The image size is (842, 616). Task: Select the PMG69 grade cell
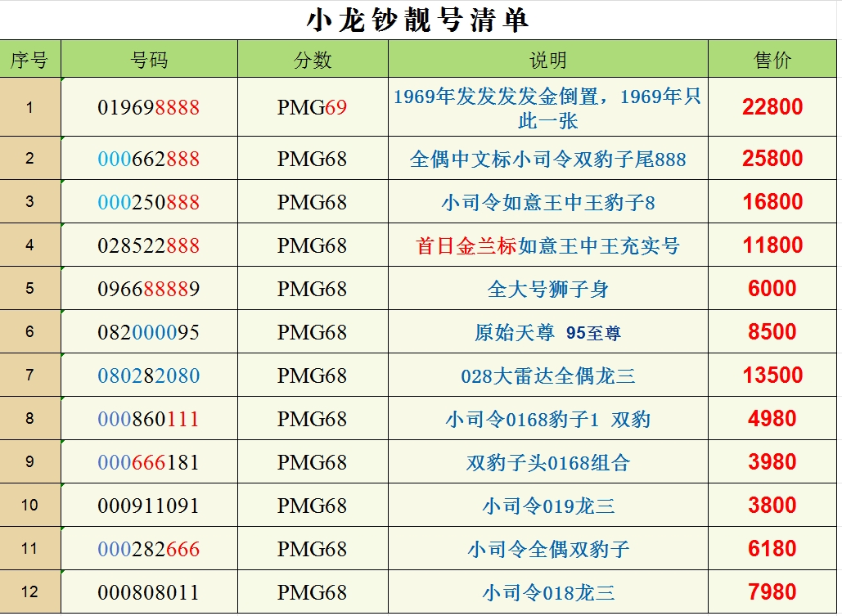tap(312, 107)
